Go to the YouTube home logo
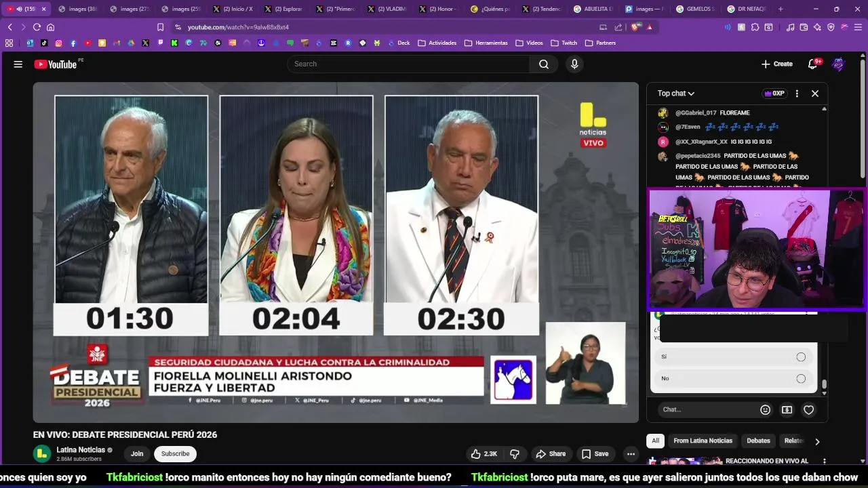Screen dimensions: 868x488 (x=56, y=64)
